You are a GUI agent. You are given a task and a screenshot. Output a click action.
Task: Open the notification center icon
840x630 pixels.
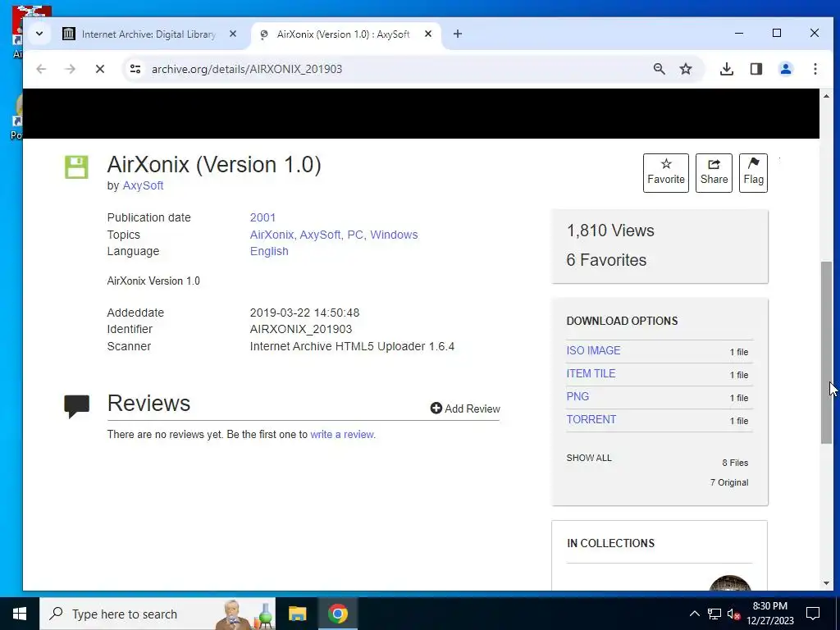813,614
